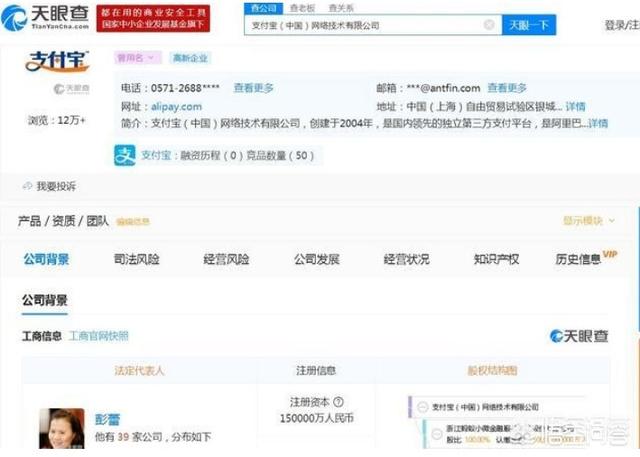Click the blue Alipay 支 brand icon
This screenshot has width=640, height=457.
click(124, 155)
